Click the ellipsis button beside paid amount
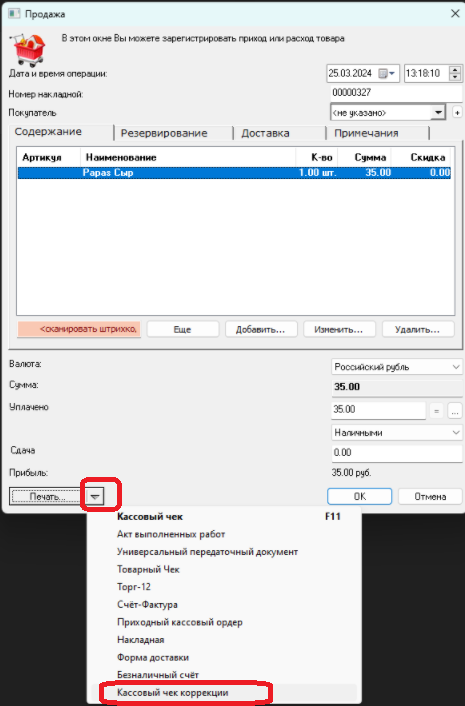Image resolution: width=465 pixels, height=706 pixels. coord(455,411)
